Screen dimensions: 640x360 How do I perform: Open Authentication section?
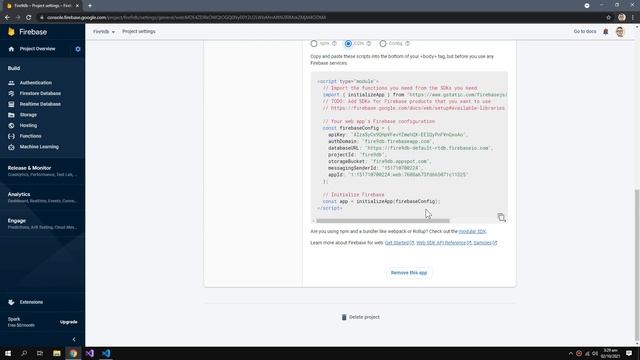[x=36, y=83]
